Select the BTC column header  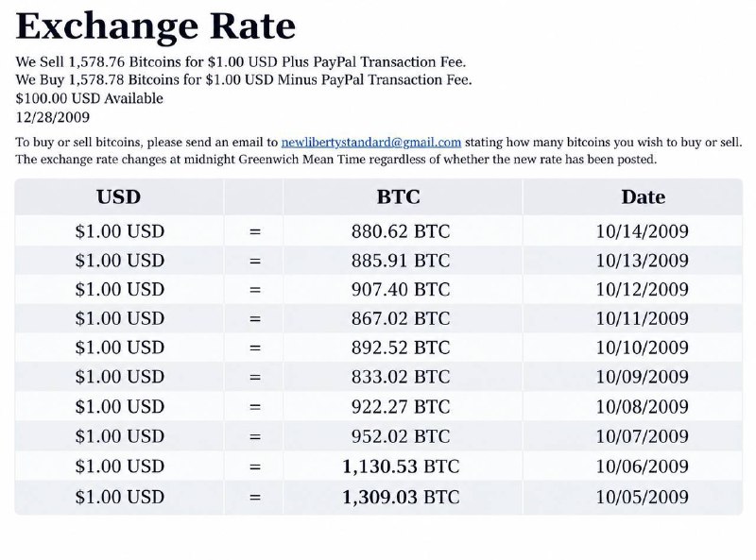pyautogui.click(x=398, y=196)
